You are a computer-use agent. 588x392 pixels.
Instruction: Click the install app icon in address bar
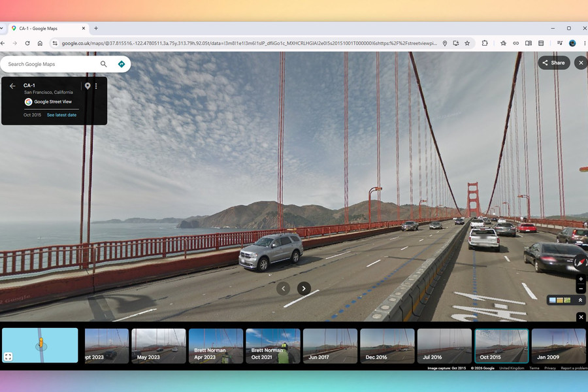pyautogui.click(x=456, y=43)
